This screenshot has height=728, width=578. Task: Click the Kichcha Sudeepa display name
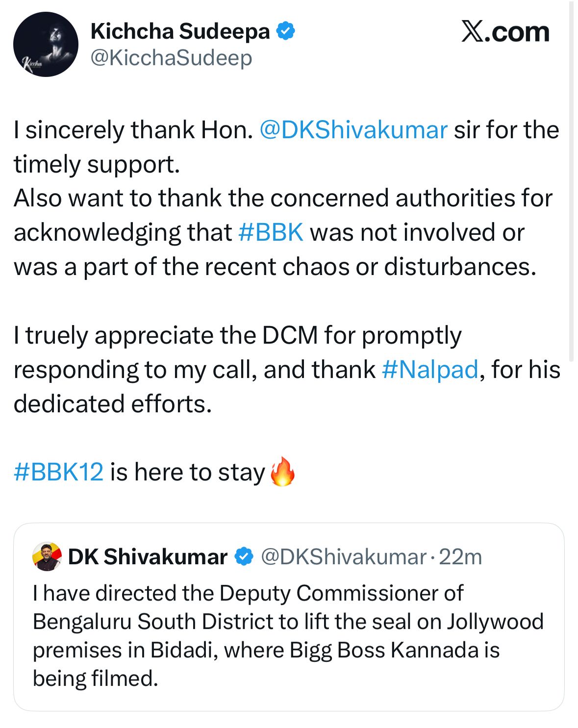(x=180, y=31)
